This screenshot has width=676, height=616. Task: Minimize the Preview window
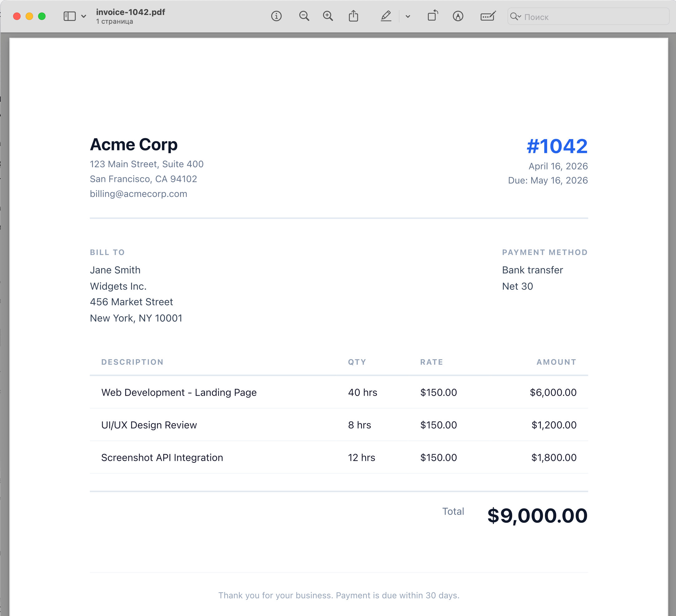point(29,16)
